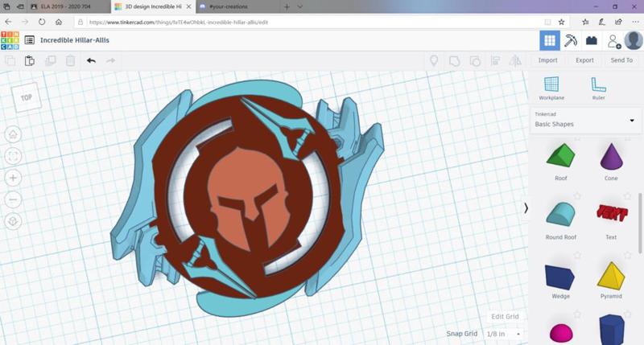
Task: Switch to the ELA 2019 - 2020 704 tab
Action: coord(66,6)
